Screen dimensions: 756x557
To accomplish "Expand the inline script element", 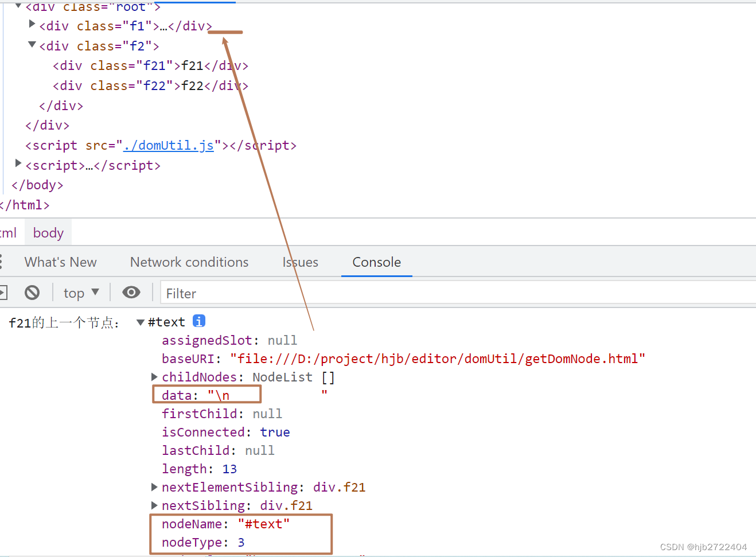I will tap(18, 164).
